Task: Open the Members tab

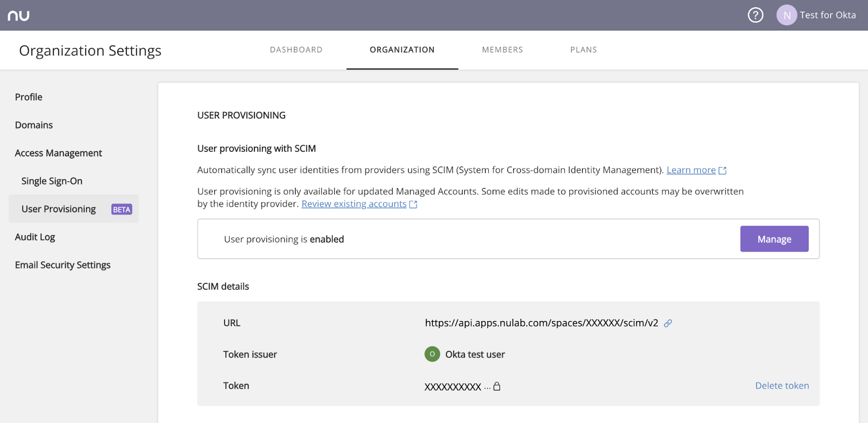Action: click(502, 50)
